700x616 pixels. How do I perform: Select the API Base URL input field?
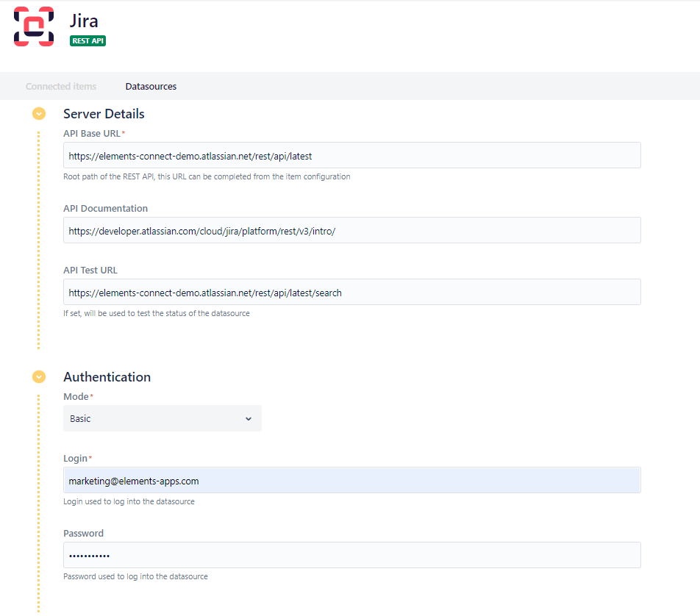[x=351, y=155]
